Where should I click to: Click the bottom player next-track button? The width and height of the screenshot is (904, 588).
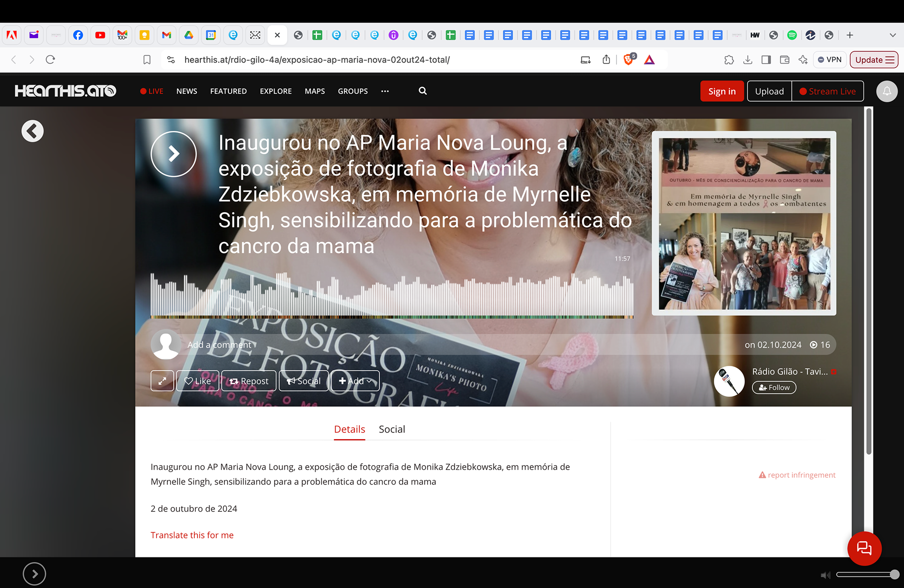tap(34, 574)
